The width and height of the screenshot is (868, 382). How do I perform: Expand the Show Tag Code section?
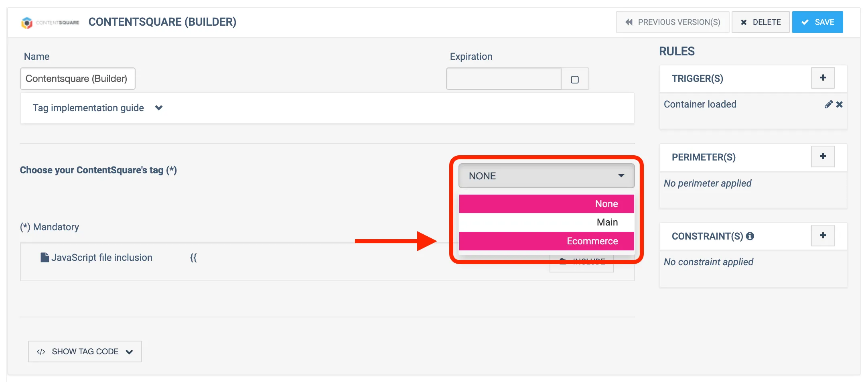[x=85, y=352]
